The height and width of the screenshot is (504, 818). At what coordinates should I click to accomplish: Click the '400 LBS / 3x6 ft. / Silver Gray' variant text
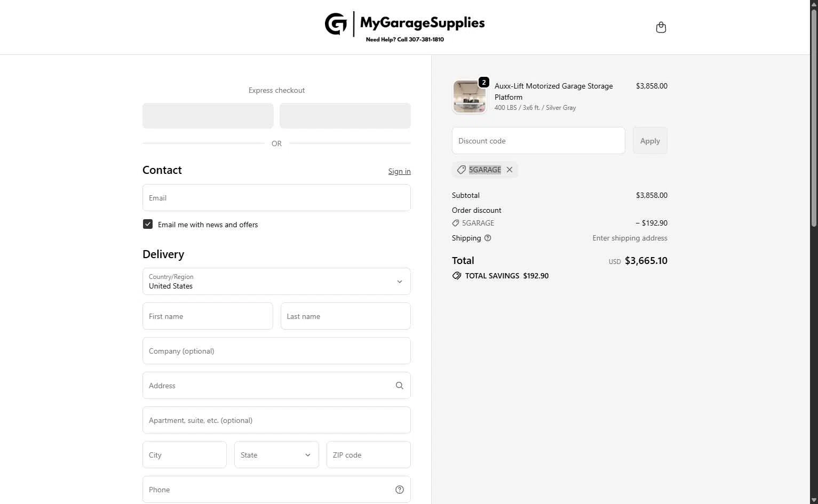pyautogui.click(x=535, y=108)
